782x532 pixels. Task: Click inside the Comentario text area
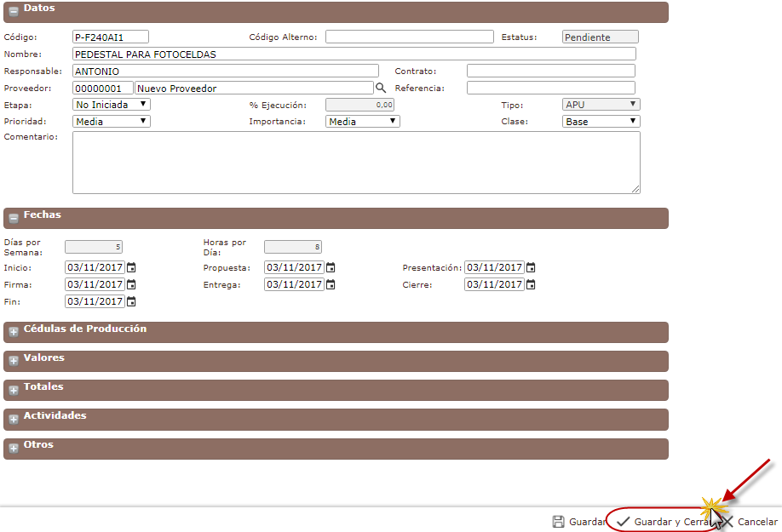point(355,162)
